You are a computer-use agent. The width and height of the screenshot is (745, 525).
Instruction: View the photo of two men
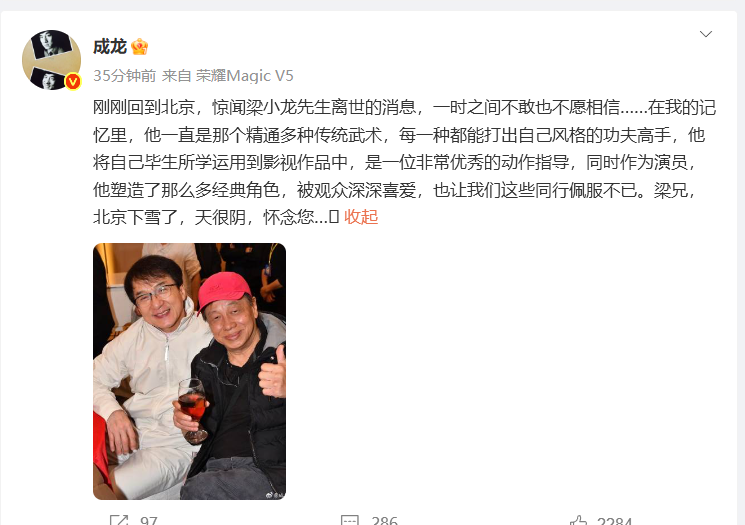point(189,371)
